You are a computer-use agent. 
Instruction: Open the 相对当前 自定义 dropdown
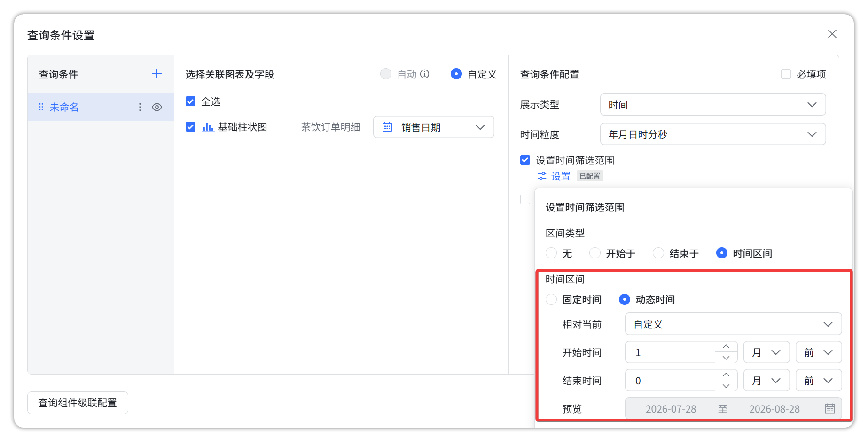733,324
